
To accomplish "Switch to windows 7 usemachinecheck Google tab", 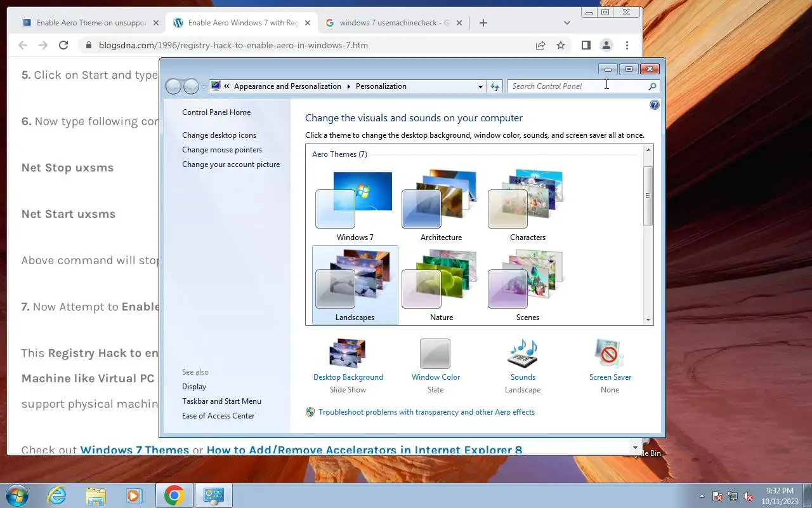I will tap(394, 23).
